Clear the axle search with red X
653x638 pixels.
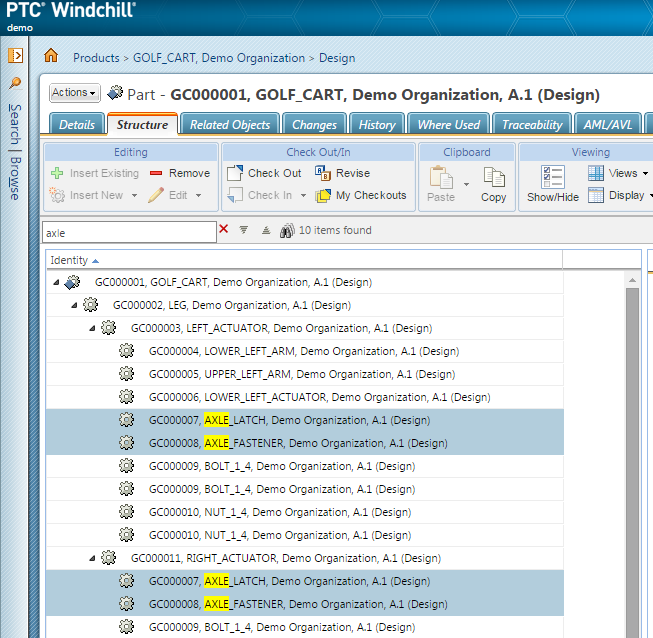(x=224, y=229)
